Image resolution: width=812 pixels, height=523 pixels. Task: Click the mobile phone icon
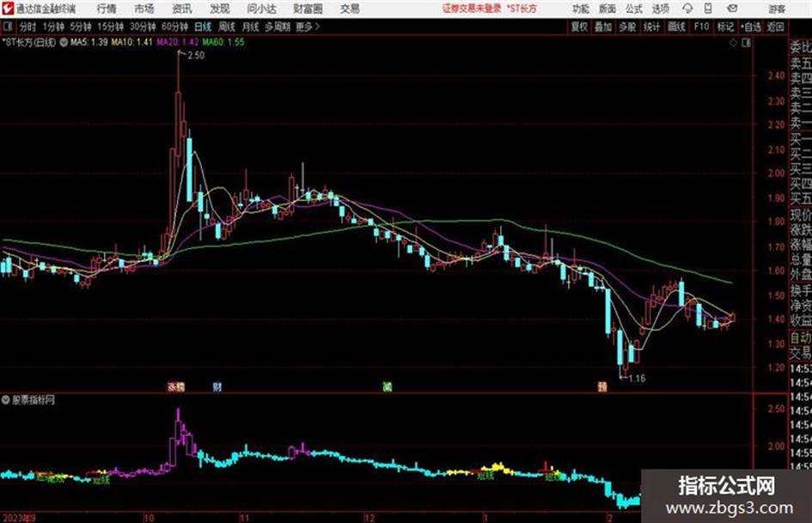(708, 9)
